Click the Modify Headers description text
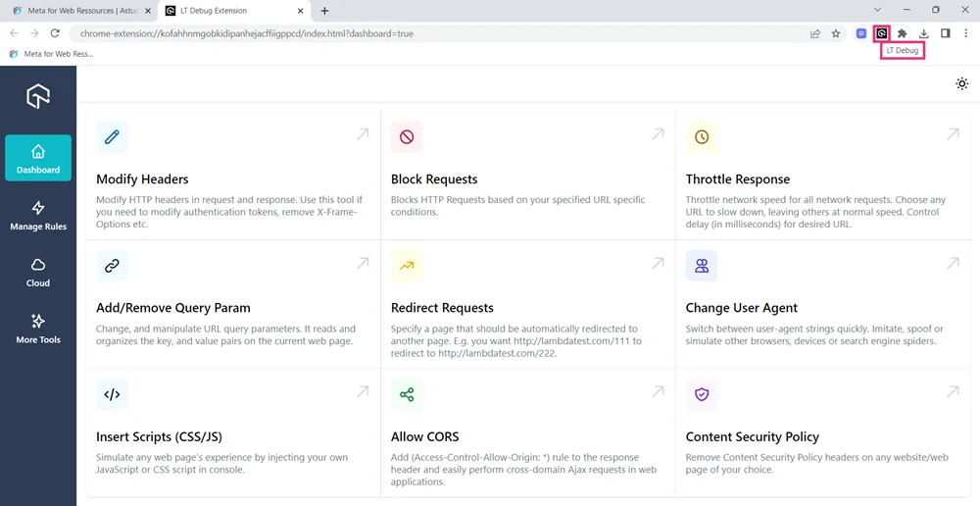Viewport: 980px width, 506px height. pos(230,212)
